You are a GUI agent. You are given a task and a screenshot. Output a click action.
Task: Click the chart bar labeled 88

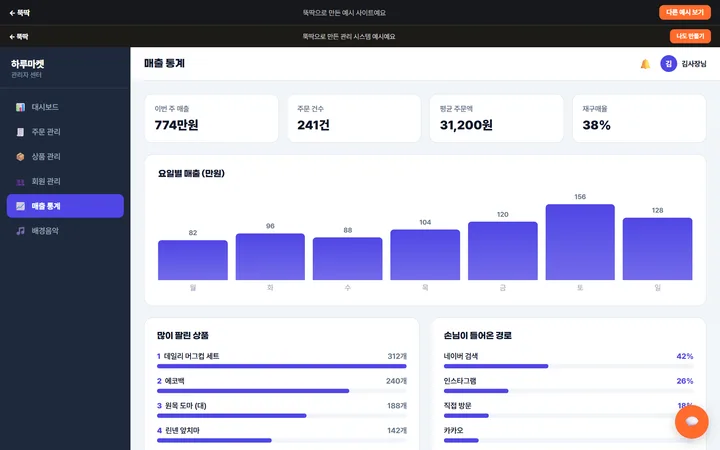[x=348, y=259]
